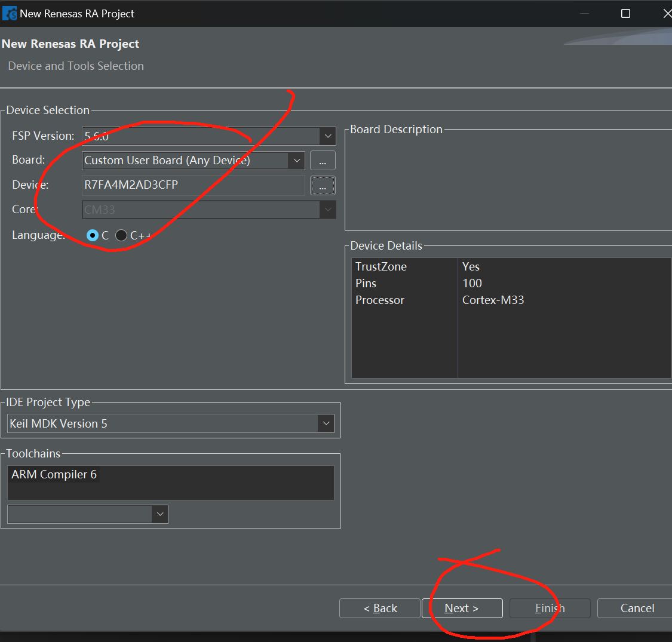Browse for a board with the ... button
The width and height of the screenshot is (672, 642).
point(323,161)
